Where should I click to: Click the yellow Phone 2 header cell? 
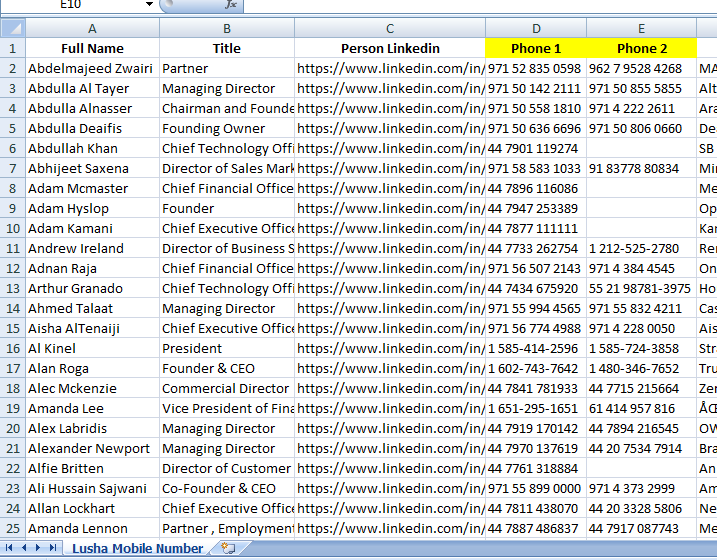(641, 48)
